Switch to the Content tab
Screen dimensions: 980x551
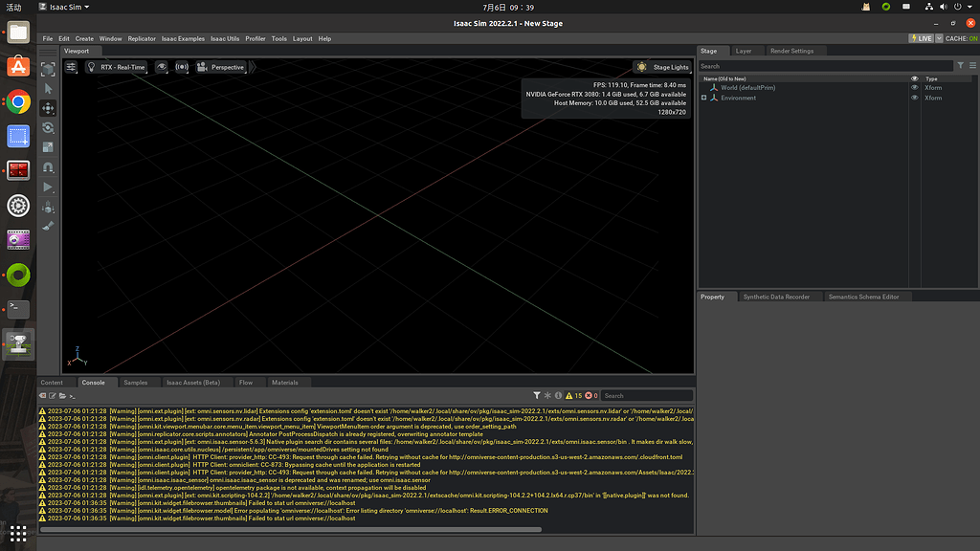52,383
